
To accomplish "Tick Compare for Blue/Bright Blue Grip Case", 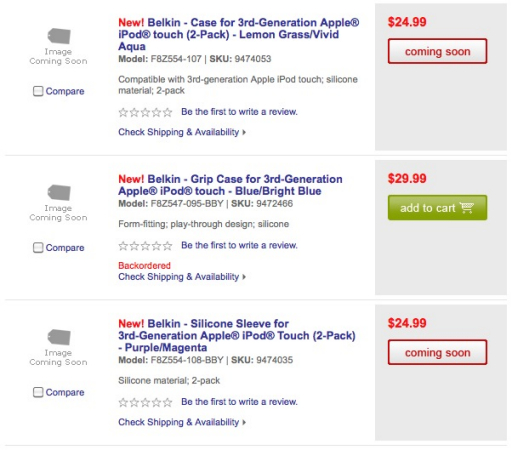I will pyautogui.click(x=38, y=248).
